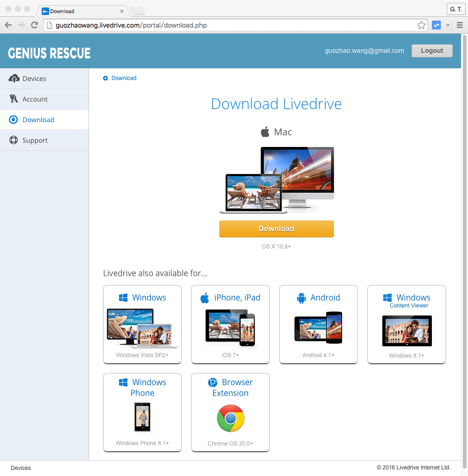Click the blue extension icon in the toolbar

click(437, 25)
